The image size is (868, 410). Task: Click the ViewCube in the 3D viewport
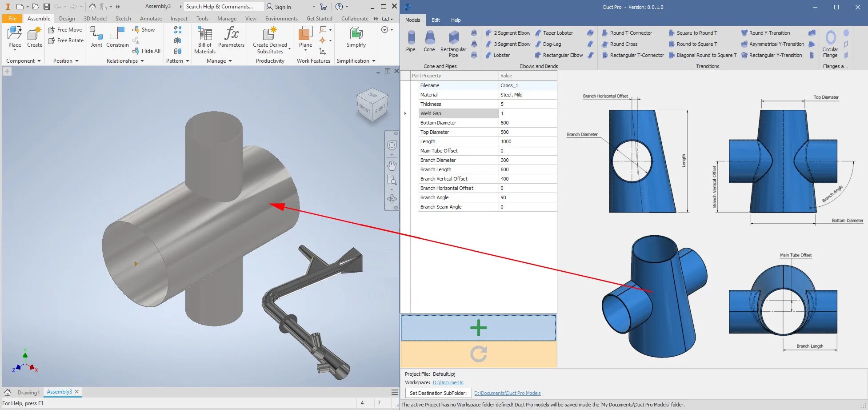(x=373, y=105)
